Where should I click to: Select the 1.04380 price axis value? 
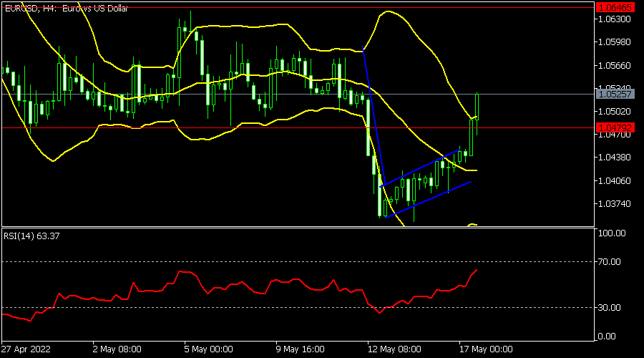tap(615, 158)
